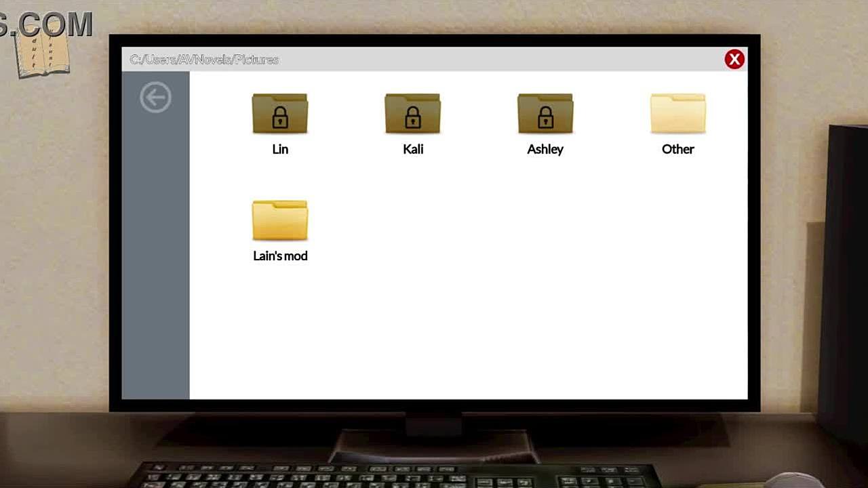
Task: Close the file browser with red X
Action: pos(734,60)
